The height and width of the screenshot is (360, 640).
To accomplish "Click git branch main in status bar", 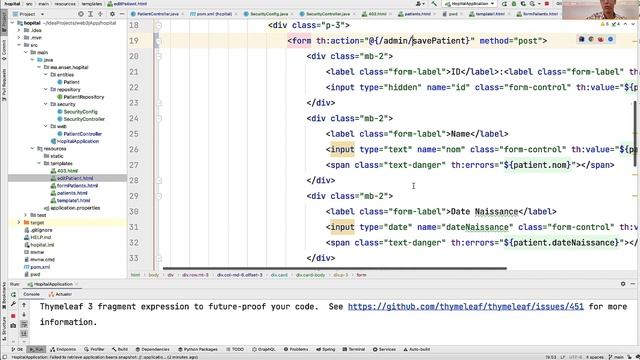I will [x=617, y=357].
